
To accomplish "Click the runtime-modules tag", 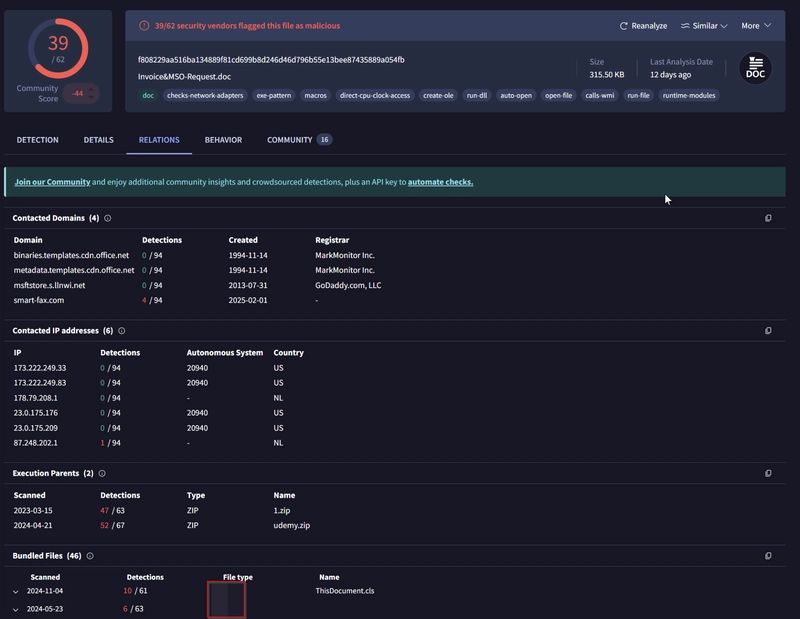I will pos(689,95).
